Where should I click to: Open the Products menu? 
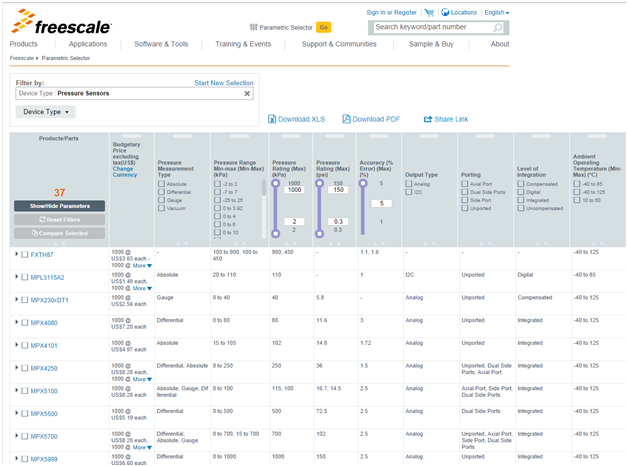tap(24, 44)
